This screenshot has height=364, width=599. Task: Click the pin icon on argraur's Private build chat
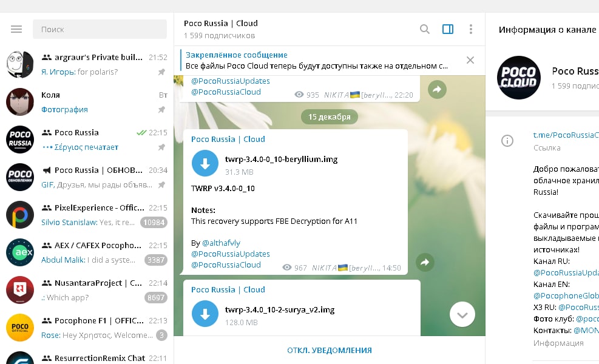[x=161, y=72]
